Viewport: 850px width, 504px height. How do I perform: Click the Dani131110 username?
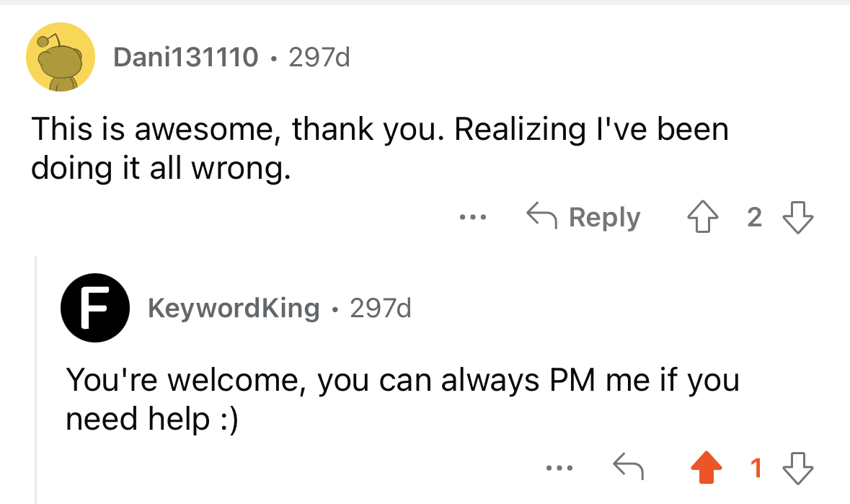coord(185,57)
